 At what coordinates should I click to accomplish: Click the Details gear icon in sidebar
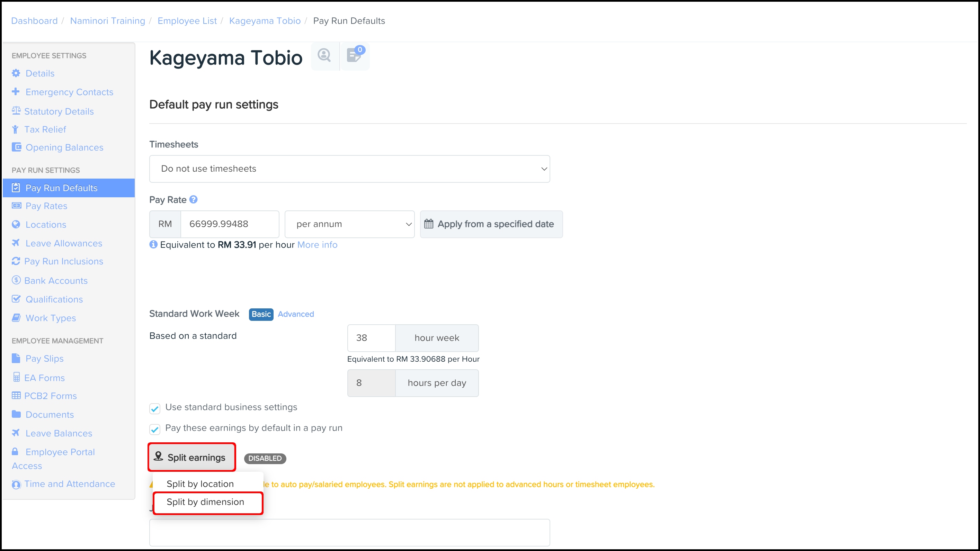16,73
